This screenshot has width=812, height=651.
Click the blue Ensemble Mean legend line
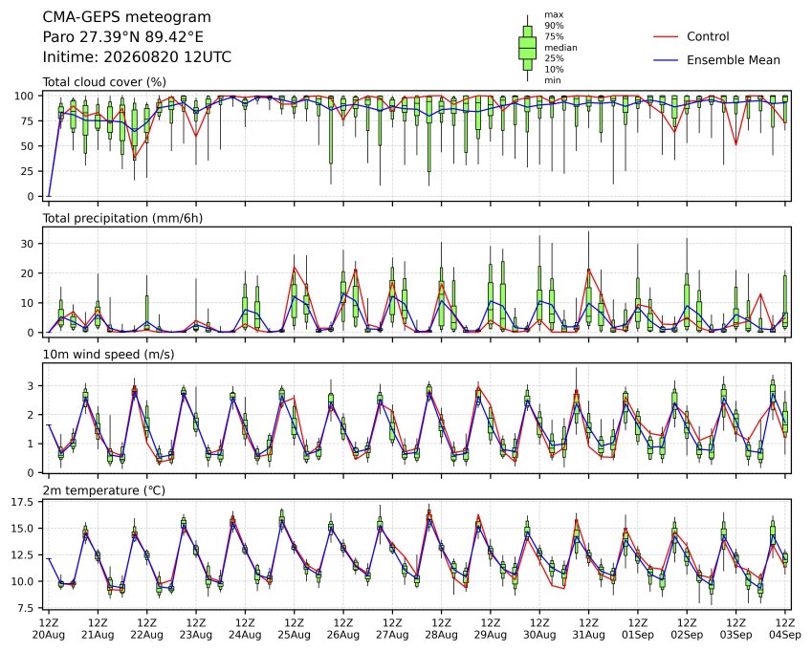tap(666, 60)
